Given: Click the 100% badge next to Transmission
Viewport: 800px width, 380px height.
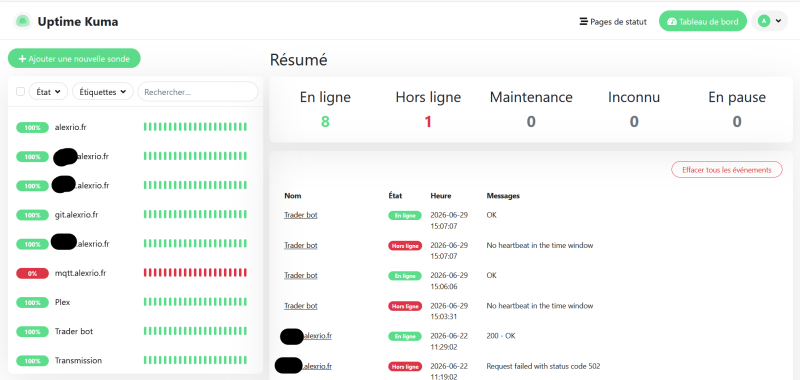Looking at the screenshot, I should click(33, 361).
